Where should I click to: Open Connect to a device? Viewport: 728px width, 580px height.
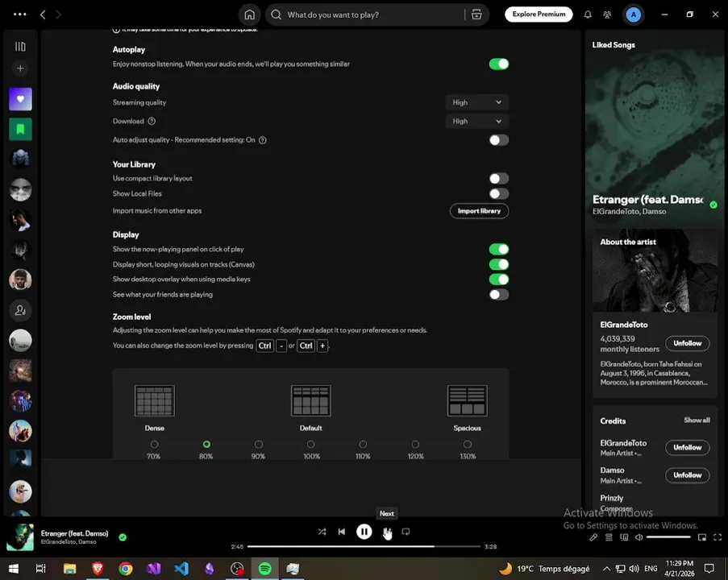pyautogui.click(x=625, y=537)
